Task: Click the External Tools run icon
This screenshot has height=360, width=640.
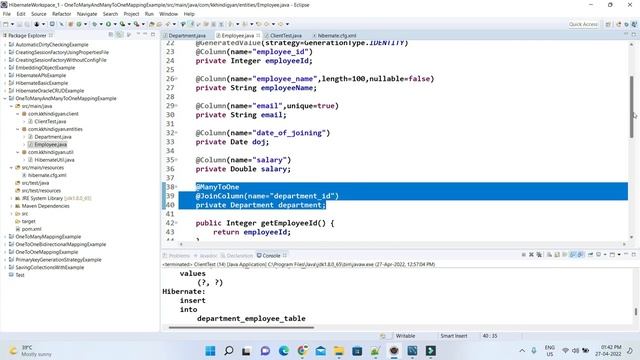Action: coord(136,24)
